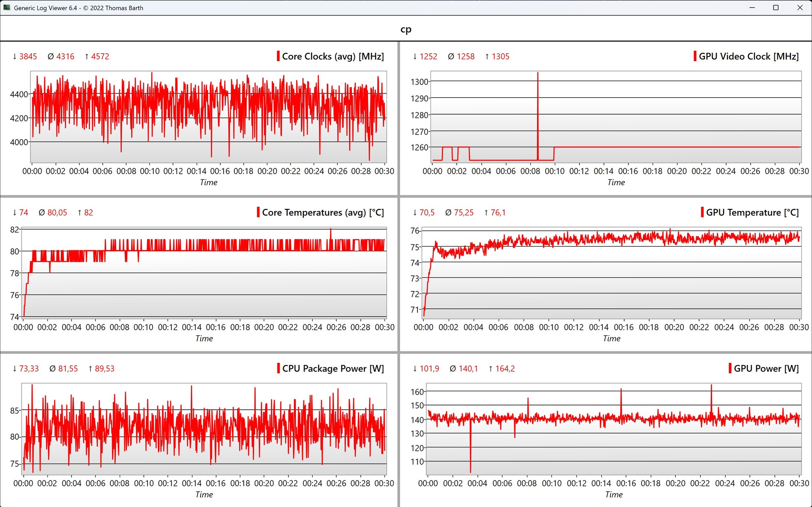812x507 pixels.
Task: Maximize the Generic Log Viewer window
Action: (x=776, y=8)
